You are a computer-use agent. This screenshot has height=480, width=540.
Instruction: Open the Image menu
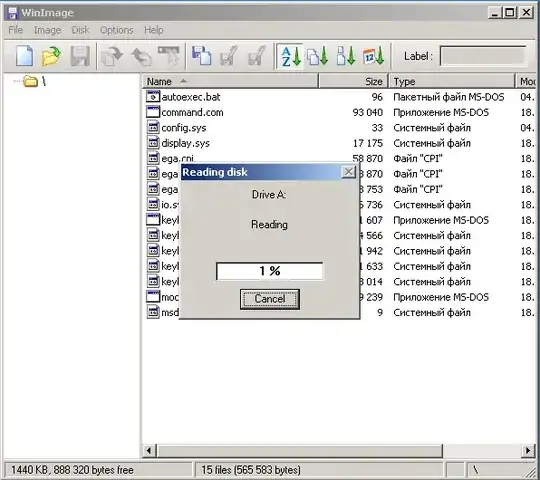pyautogui.click(x=47, y=30)
